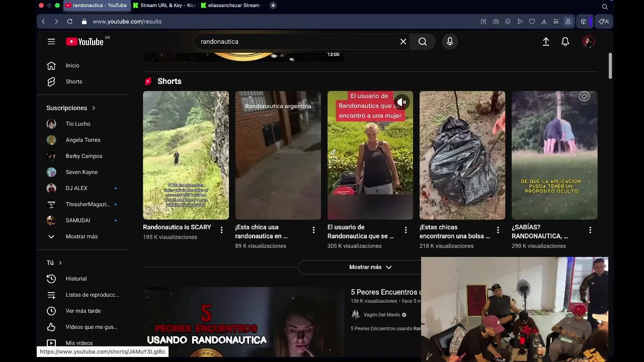
Task: Open options menu for 'Randonautica is SCARY'
Action: pyautogui.click(x=221, y=230)
